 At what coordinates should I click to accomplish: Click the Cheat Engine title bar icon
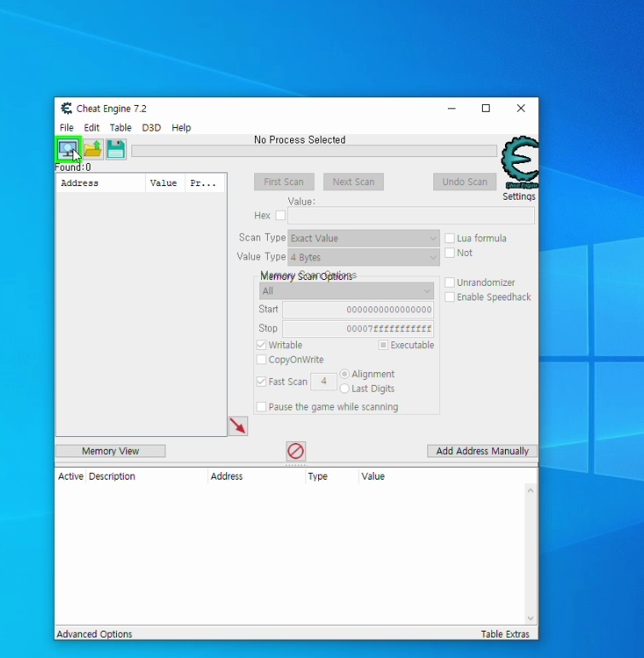click(x=66, y=108)
